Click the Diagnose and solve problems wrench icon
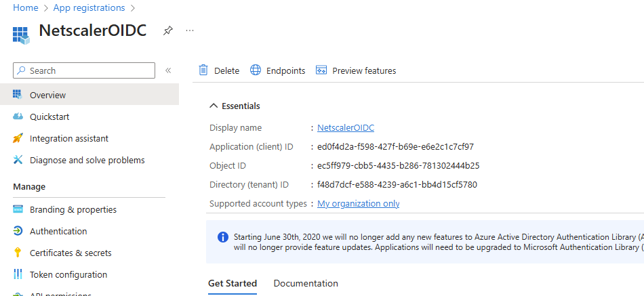 coord(18,160)
